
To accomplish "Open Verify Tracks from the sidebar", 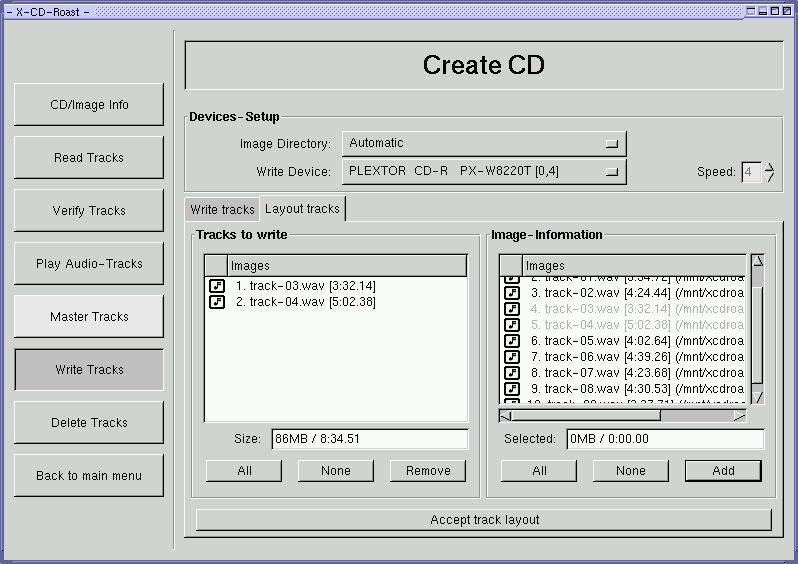I will (89, 211).
